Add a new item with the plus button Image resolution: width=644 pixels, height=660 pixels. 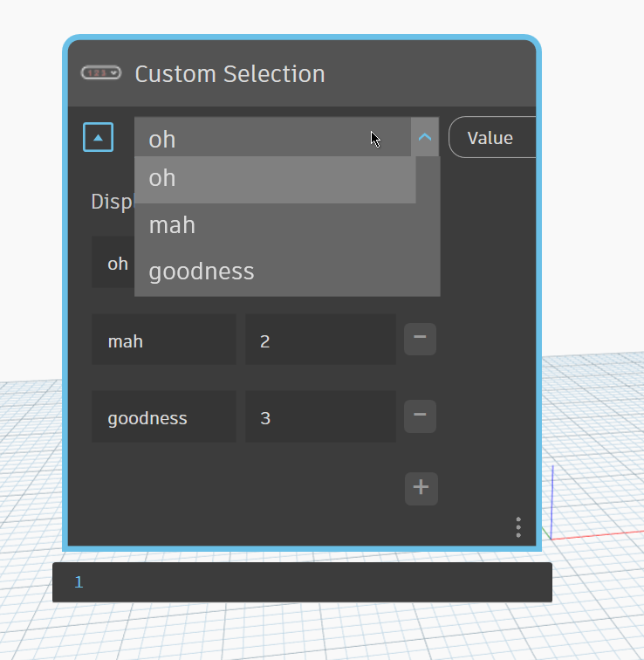coord(421,489)
